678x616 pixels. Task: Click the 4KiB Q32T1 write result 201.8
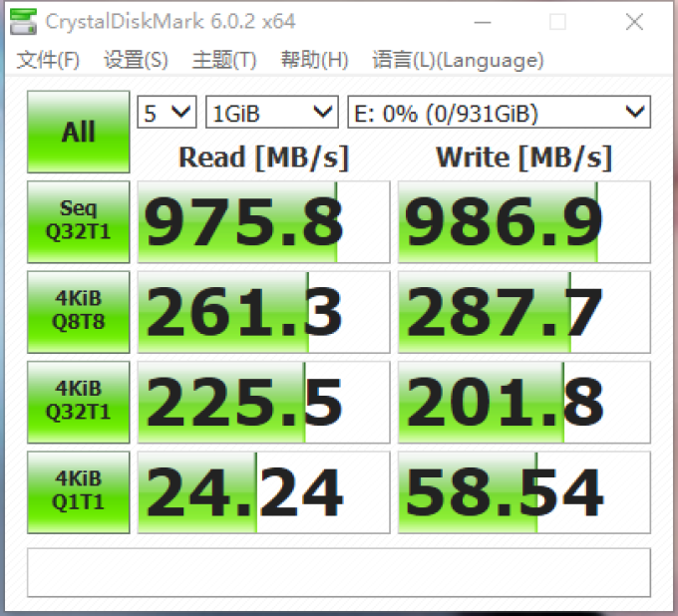point(524,402)
